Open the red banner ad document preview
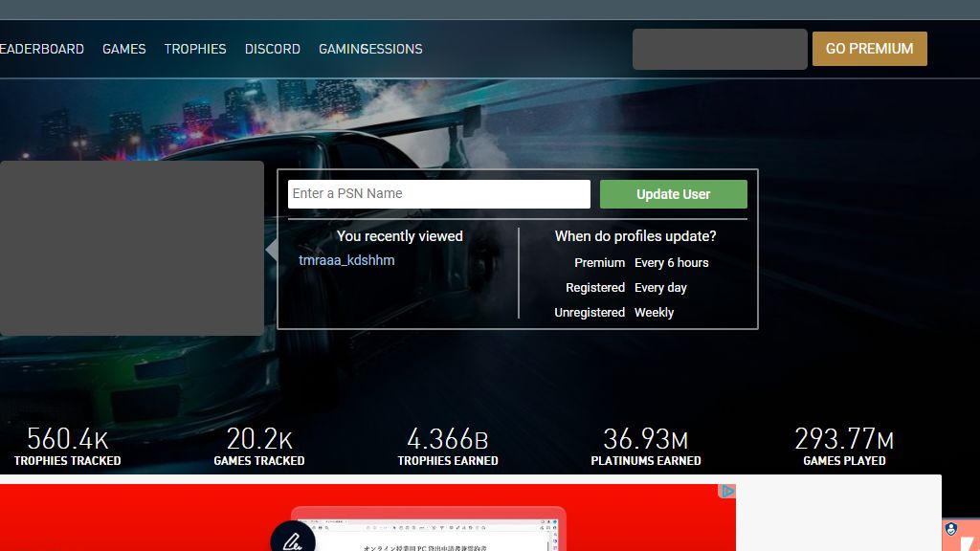Image resolution: width=980 pixels, height=551 pixels. pos(429,530)
